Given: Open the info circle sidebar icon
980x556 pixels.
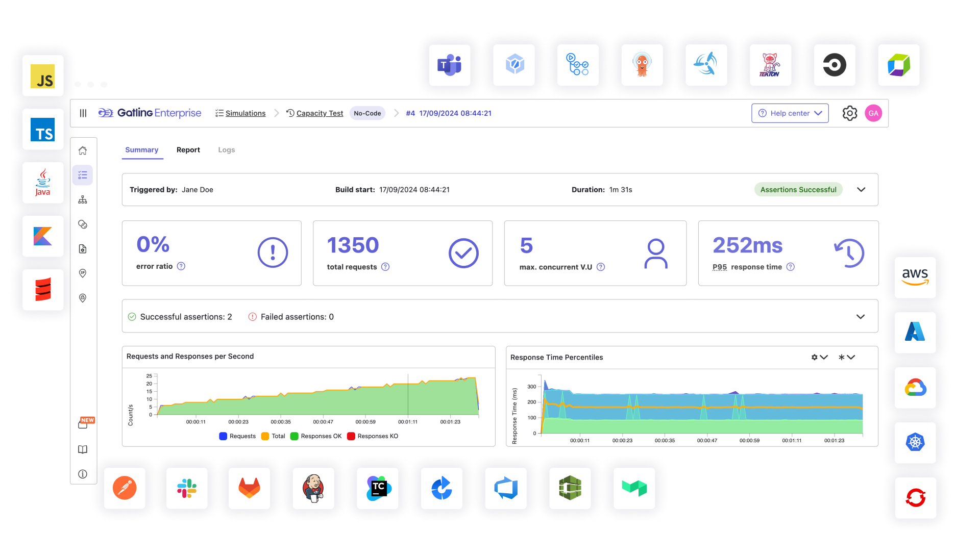Looking at the screenshot, I should [83, 474].
